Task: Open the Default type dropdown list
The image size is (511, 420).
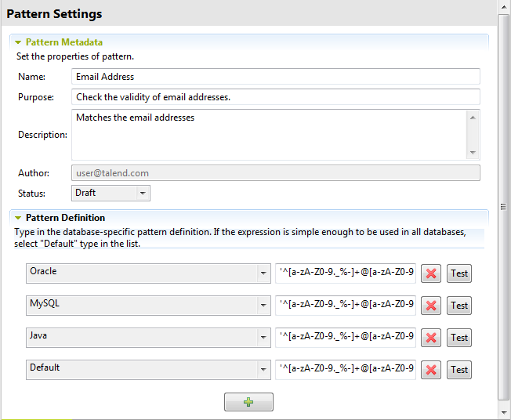Action: (x=263, y=370)
